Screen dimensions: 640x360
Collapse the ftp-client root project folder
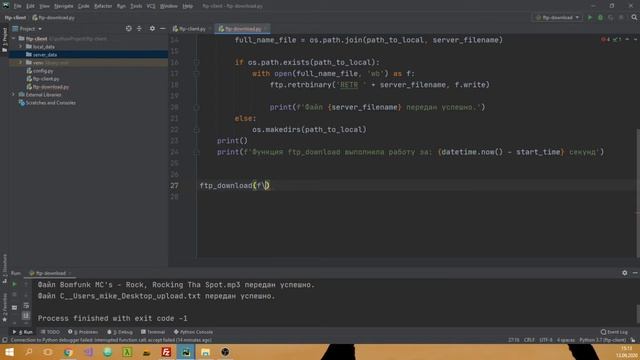click(14, 39)
